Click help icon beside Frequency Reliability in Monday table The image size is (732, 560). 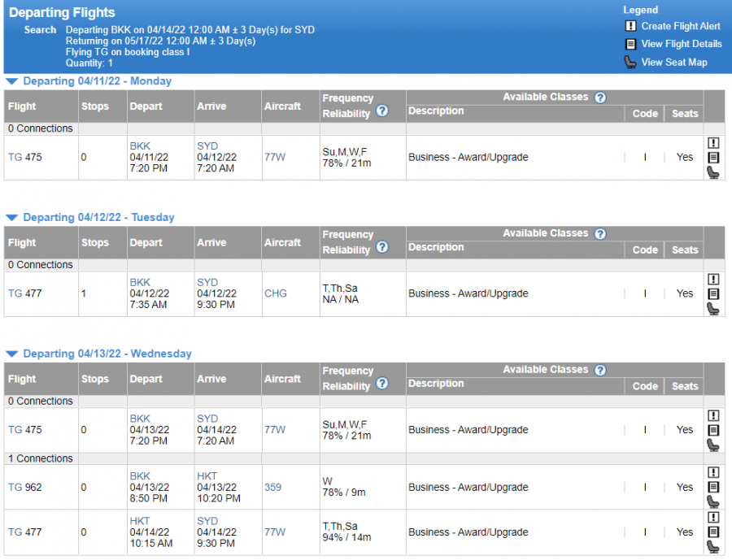click(382, 111)
